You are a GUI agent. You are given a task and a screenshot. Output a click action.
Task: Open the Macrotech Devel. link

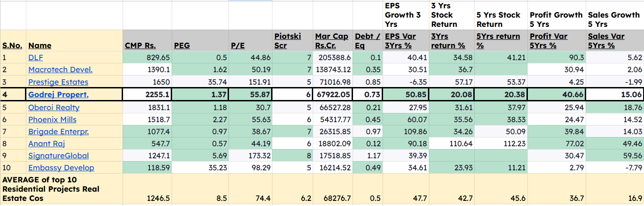(60, 69)
